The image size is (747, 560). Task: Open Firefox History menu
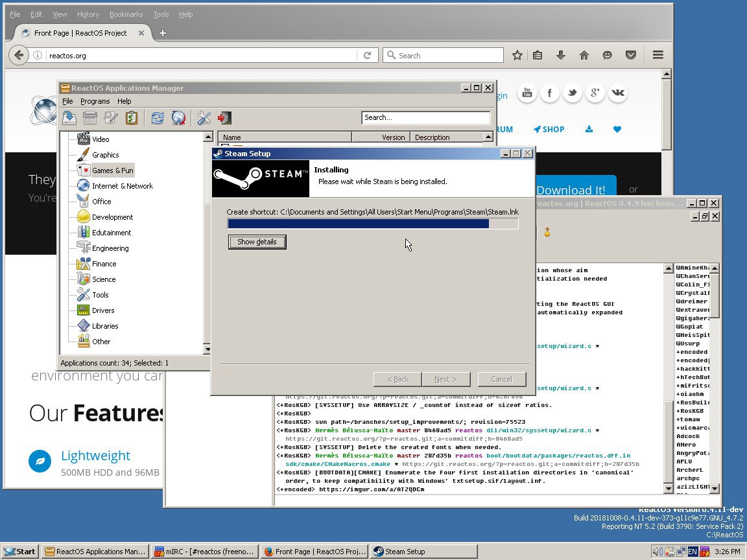88,14
